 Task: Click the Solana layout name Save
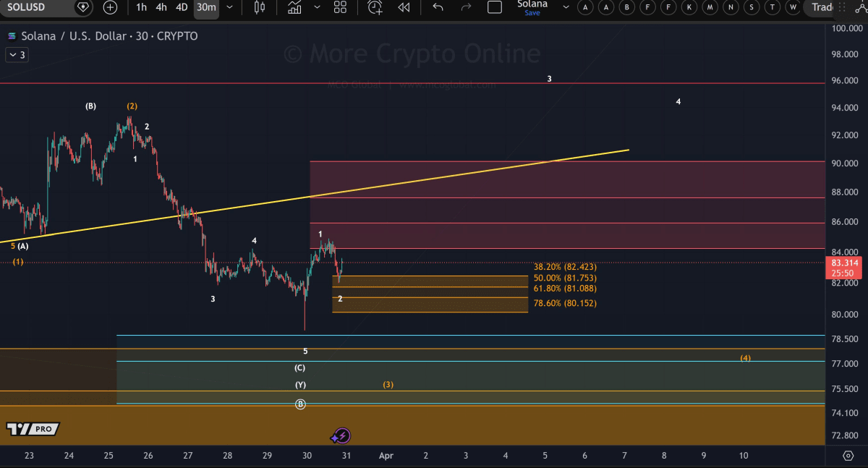coord(532,7)
